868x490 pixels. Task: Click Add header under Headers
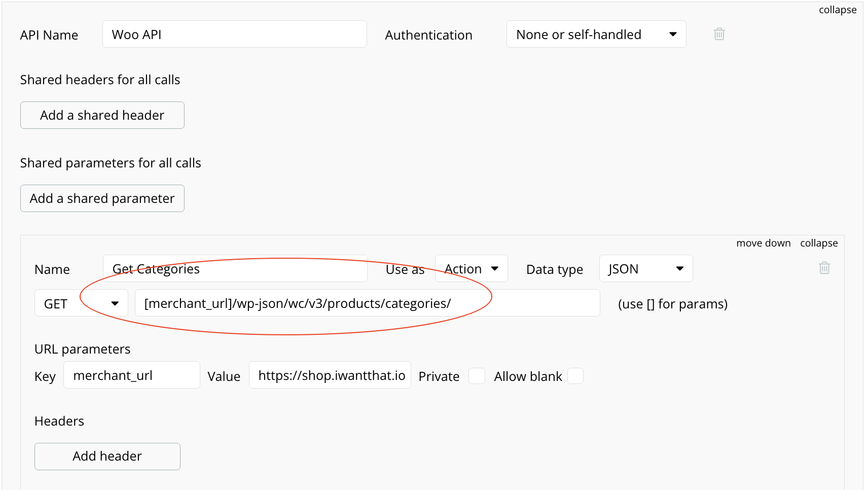tap(107, 456)
